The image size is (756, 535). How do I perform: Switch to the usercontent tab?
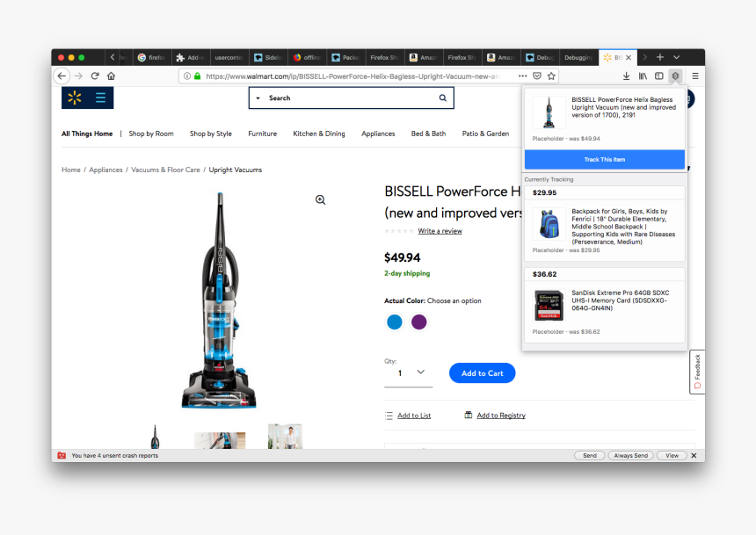point(229,57)
